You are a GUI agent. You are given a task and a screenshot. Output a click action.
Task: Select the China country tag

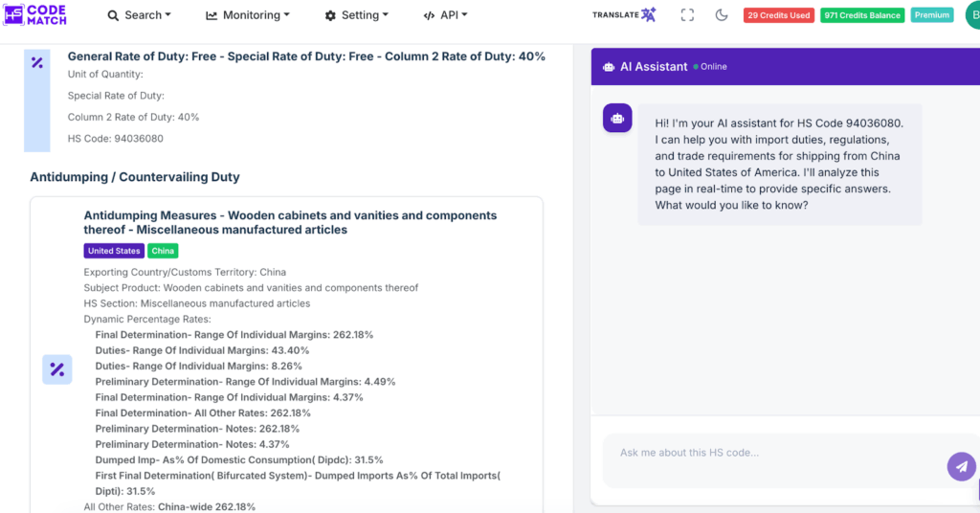(163, 251)
